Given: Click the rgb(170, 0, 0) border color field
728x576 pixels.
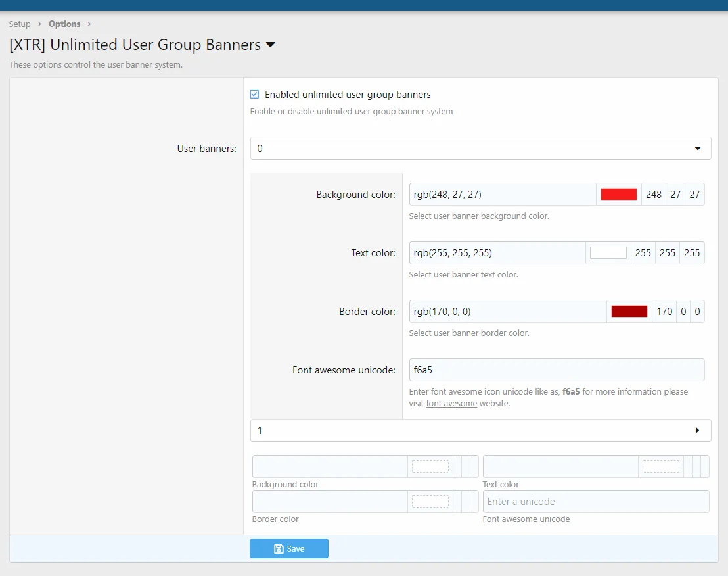Looking at the screenshot, I should click(506, 311).
